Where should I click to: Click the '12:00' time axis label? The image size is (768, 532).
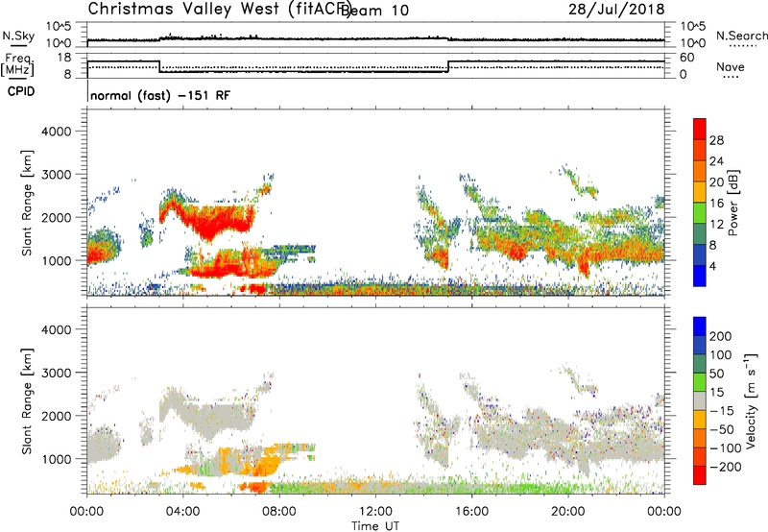point(375,511)
